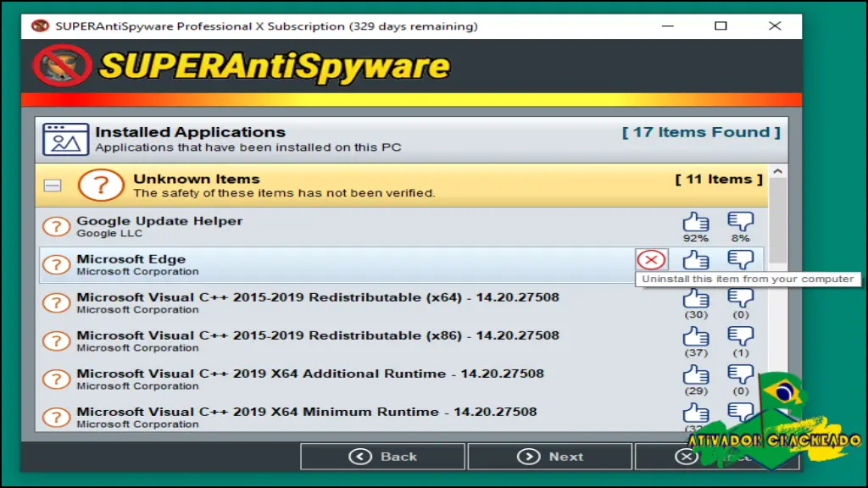868x488 pixels.
Task: Select Microsoft Visual C++ 2015-2019 Redistributable (x64) entry
Action: pos(401,303)
